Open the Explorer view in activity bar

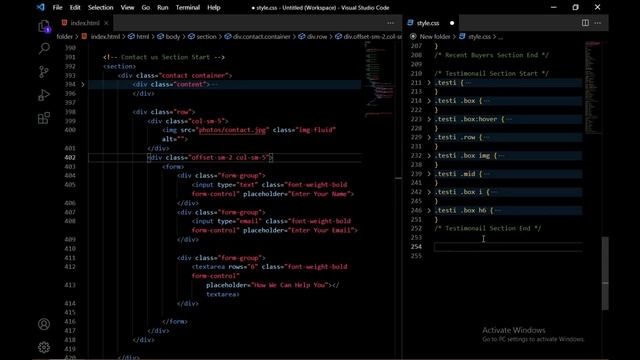pyautogui.click(x=44, y=26)
